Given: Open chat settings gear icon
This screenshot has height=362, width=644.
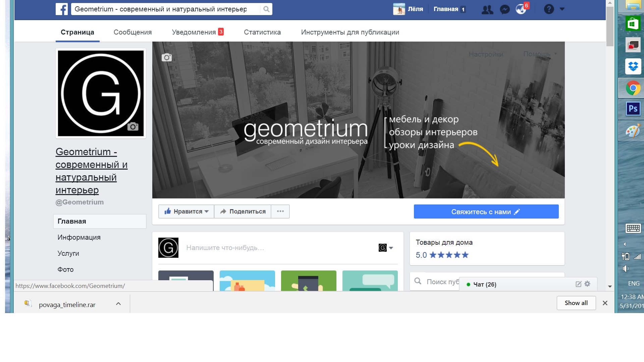Looking at the screenshot, I should (587, 284).
